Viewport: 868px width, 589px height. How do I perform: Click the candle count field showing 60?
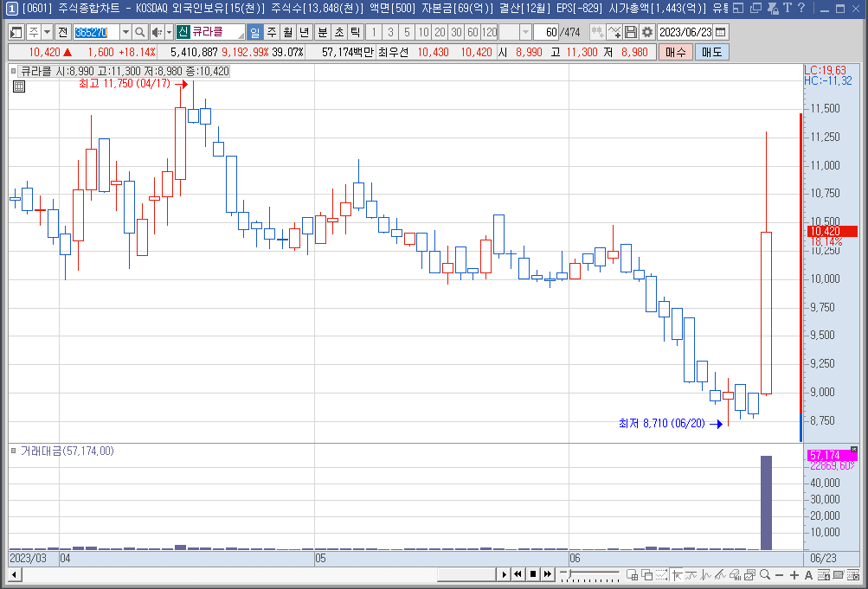point(546,33)
